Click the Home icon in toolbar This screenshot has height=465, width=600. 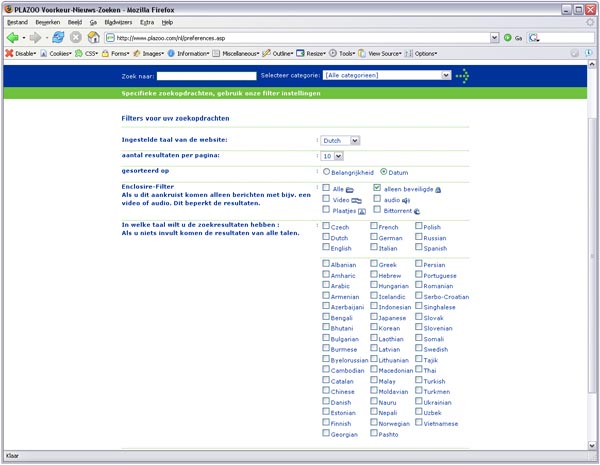pos(93,38)
